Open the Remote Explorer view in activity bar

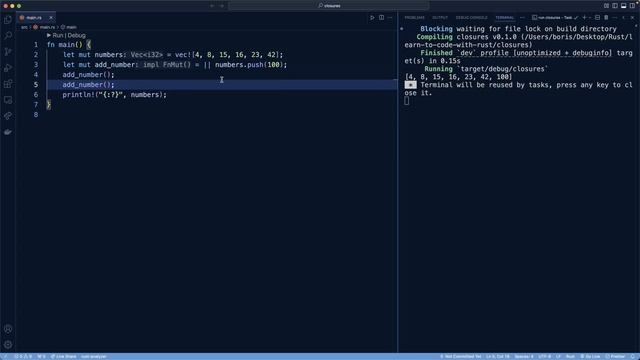(8, 100)
